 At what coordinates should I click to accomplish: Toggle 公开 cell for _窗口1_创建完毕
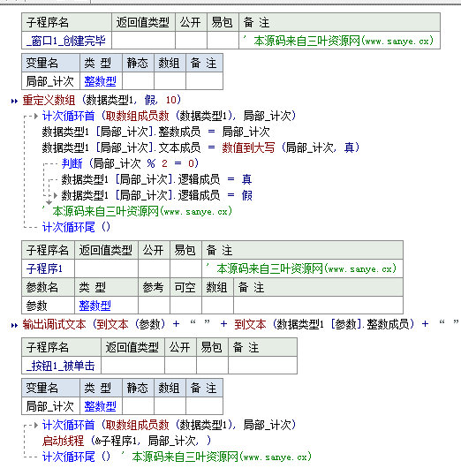[x=191, y=41]
